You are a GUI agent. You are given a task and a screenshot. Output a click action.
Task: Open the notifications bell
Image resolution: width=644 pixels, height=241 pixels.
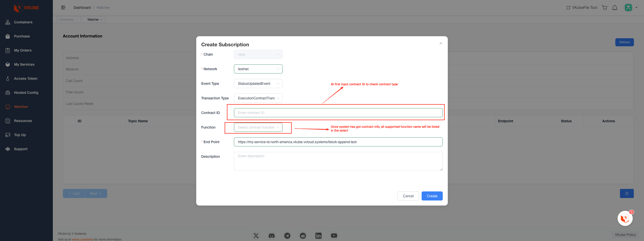[615, 8]
